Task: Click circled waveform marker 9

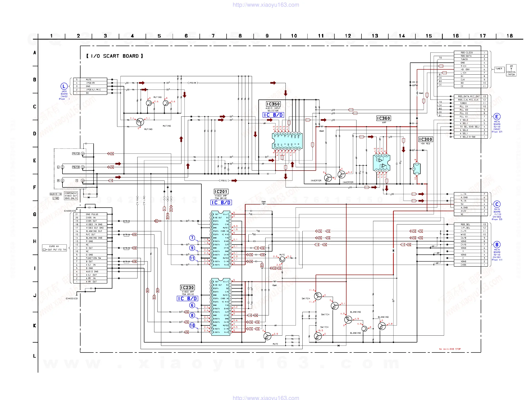Action: (x=192, y=248)
